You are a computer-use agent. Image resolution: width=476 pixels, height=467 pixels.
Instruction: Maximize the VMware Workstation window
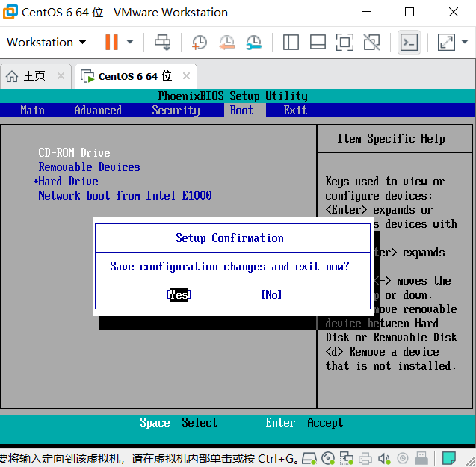point(409,12)
